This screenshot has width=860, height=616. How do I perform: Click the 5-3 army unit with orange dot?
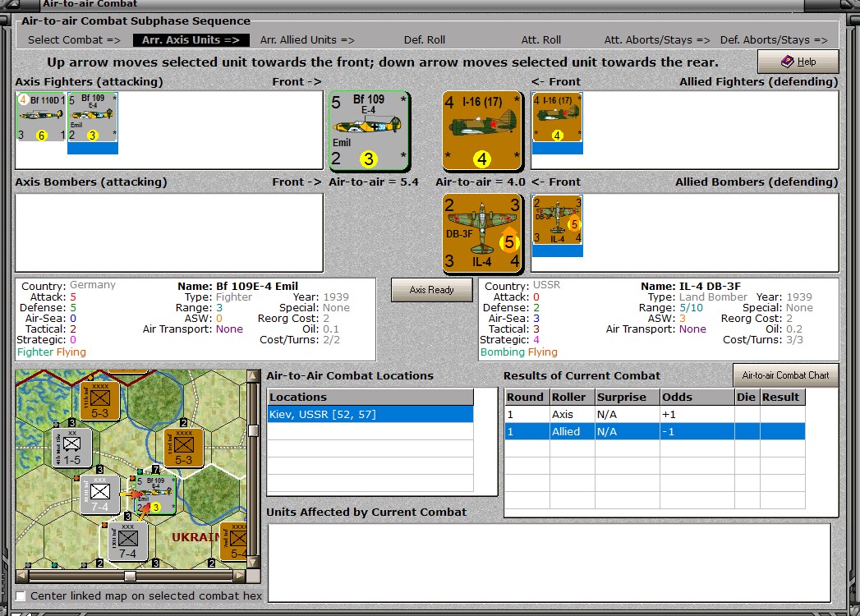(100, 402)
